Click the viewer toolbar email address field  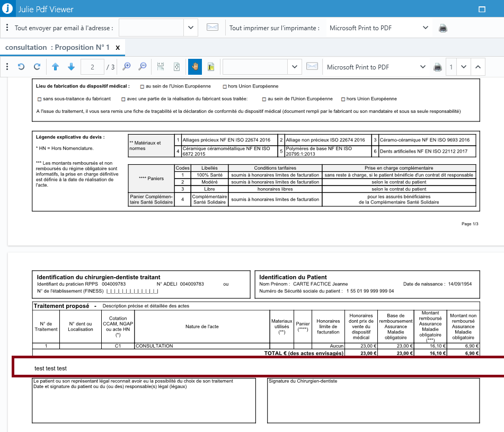coord(255,67)
